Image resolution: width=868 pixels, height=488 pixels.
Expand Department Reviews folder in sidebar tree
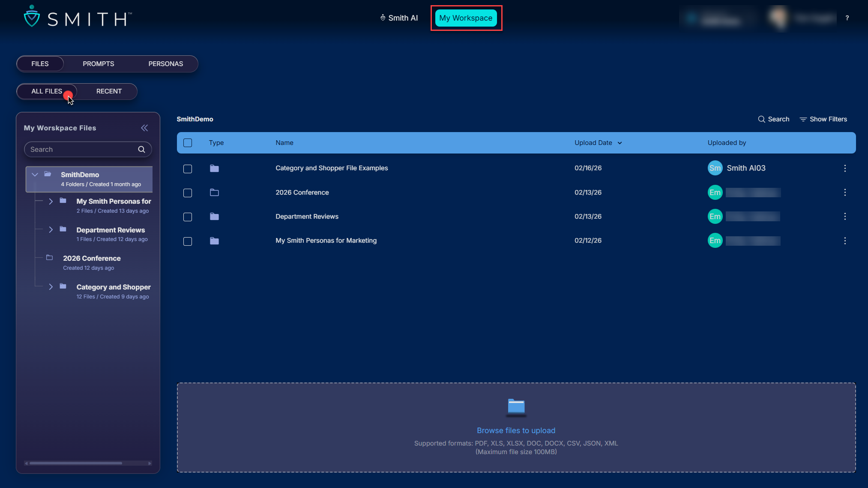tap(51, 229)
